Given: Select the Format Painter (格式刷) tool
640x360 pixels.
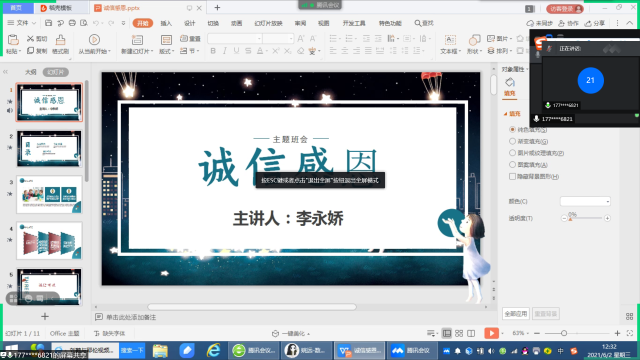Looking at the screenshot, I should 60,44.
